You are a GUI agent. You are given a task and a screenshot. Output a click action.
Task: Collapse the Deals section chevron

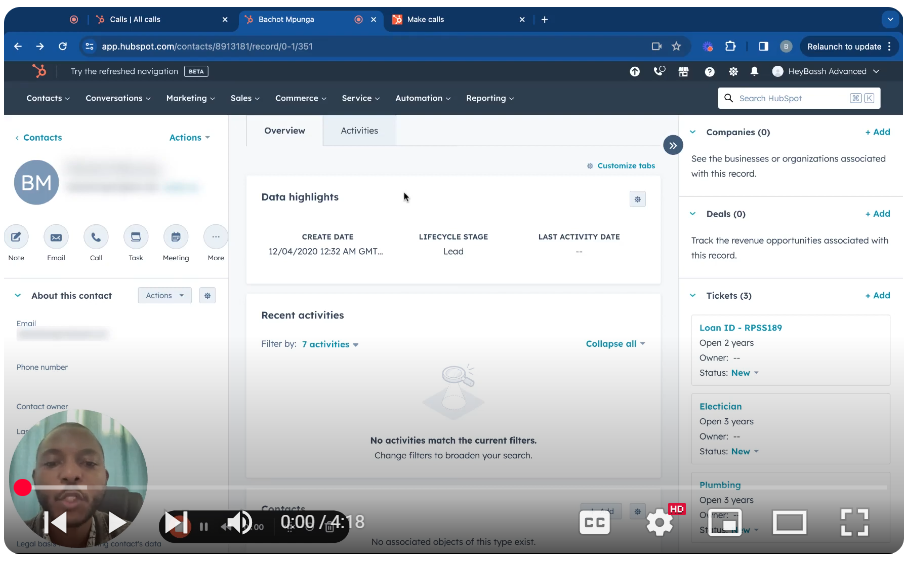click(x=693, y=214)
